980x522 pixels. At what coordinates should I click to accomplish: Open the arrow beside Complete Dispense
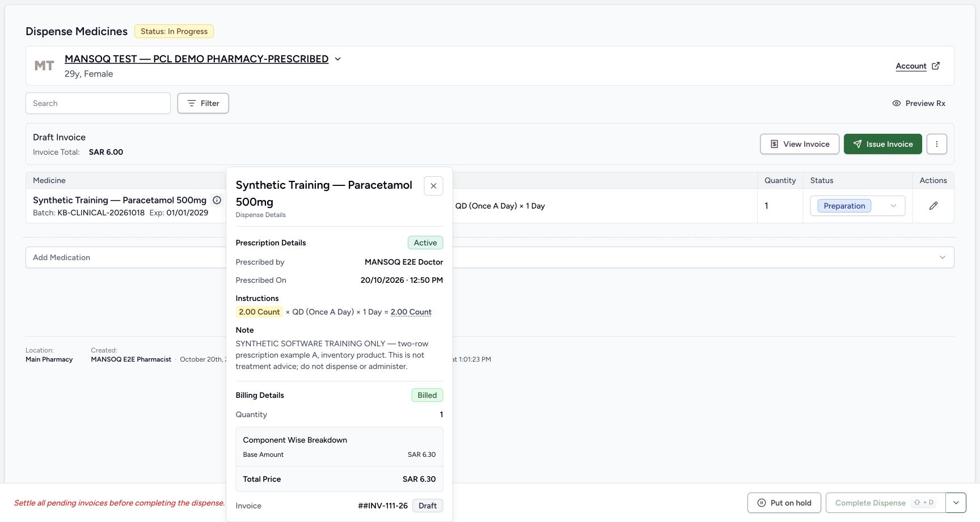[x=956, y=503]
